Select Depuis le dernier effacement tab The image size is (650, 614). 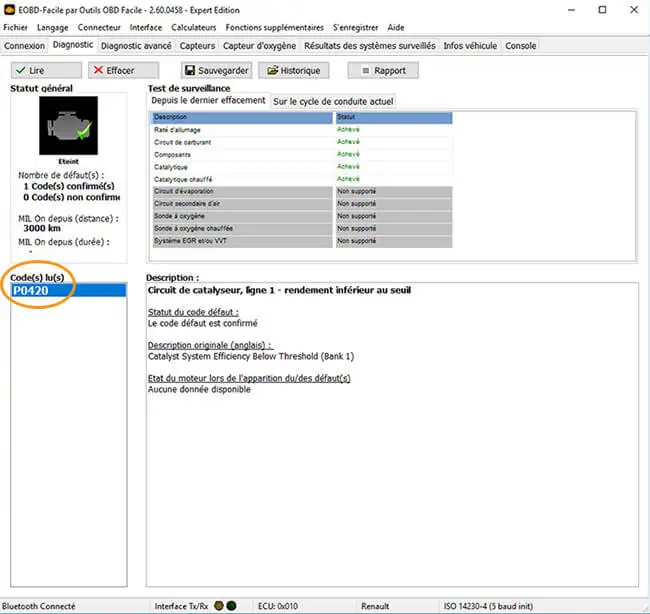[208, 101]
